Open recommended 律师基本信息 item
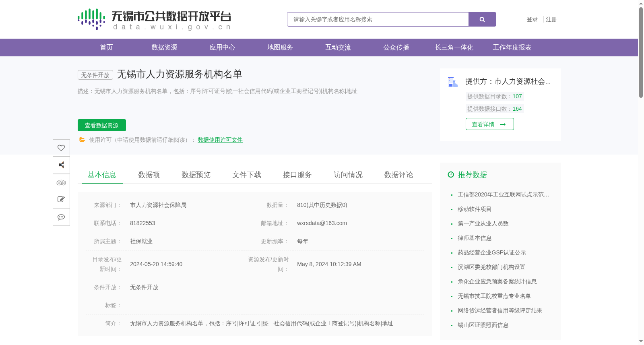The image size is (644, 345). tap(475, 238)
